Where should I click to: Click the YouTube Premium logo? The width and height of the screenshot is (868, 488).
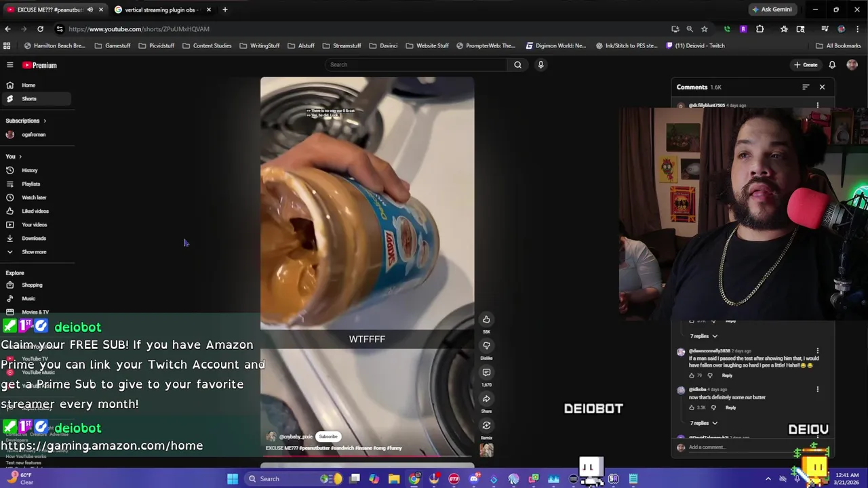(x=39, y=65)
